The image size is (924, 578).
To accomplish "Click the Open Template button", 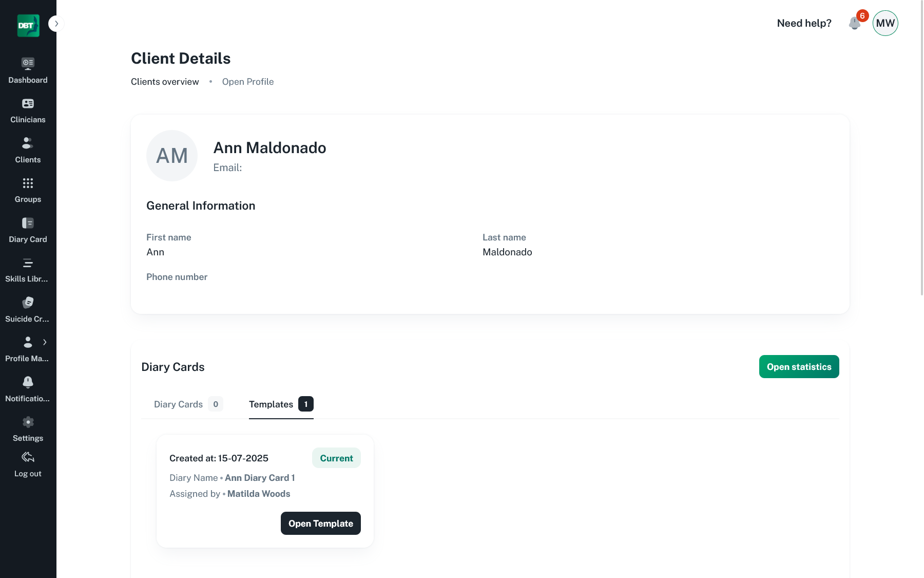I will click(321, 524).
